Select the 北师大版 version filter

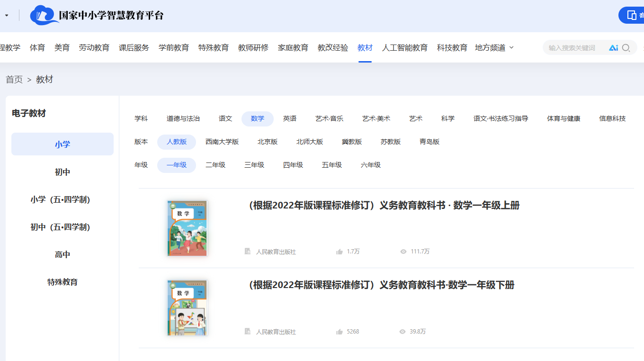coord(310,141)
